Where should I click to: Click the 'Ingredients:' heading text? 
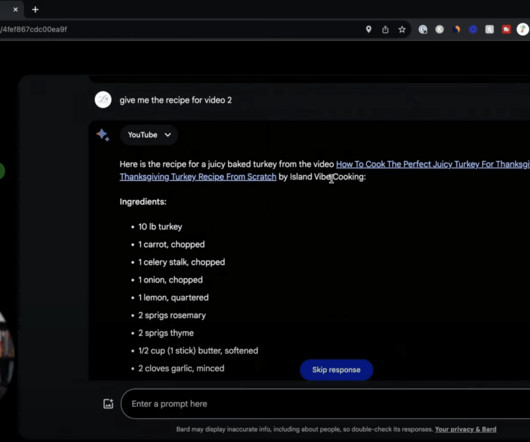tap(143, 202)
